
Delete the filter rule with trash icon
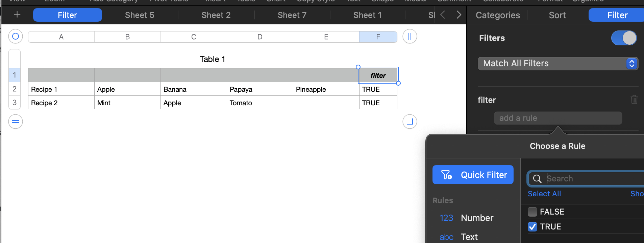coord(634,100)
